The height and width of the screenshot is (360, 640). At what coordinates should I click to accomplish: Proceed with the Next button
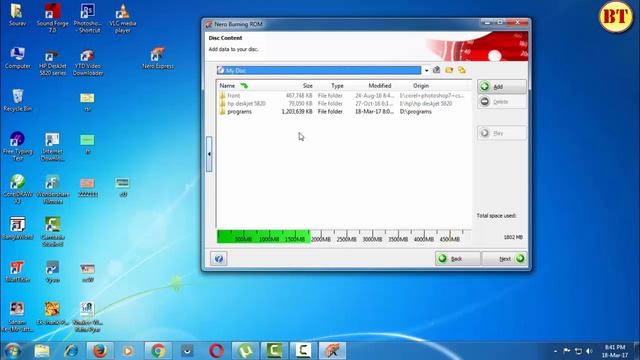tap(504, 259)
